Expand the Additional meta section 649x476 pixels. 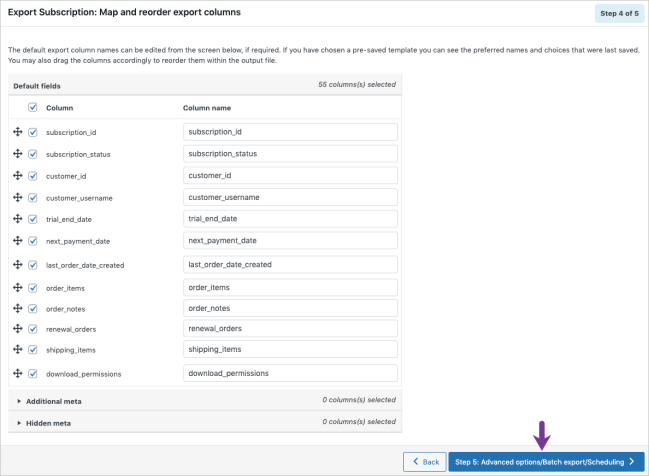54,401
